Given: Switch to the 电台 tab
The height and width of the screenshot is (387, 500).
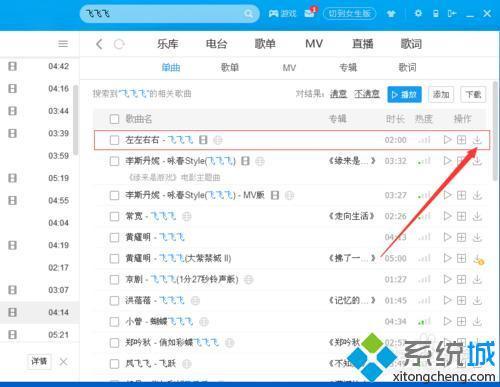Looking at the screenshot, I should (216, 44).
